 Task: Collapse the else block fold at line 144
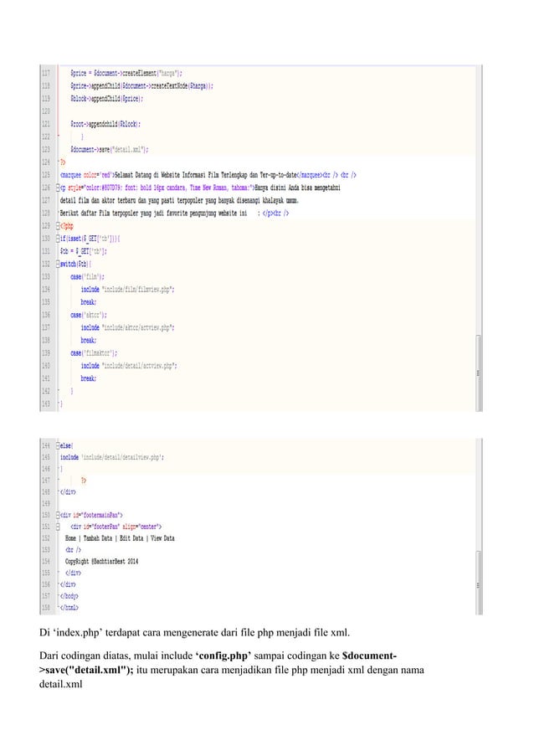[59, 445]
